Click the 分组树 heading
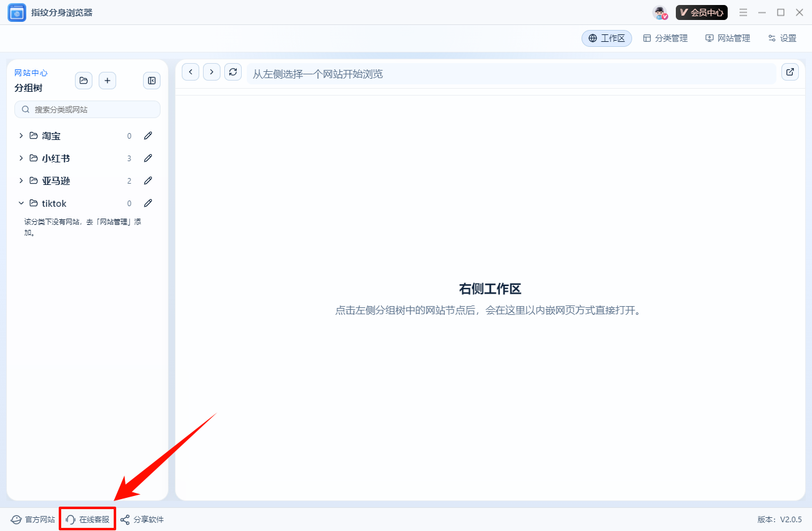This screenshot has width=812, height=531. click(28, 88)
